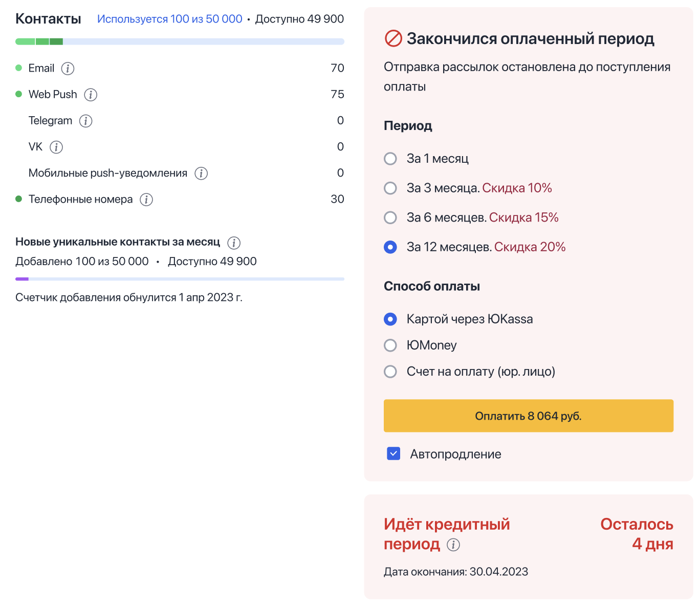Screen dimensions: 700x607
Task: Click the new contacts monthly progress bar
Action: pos(180,279)
